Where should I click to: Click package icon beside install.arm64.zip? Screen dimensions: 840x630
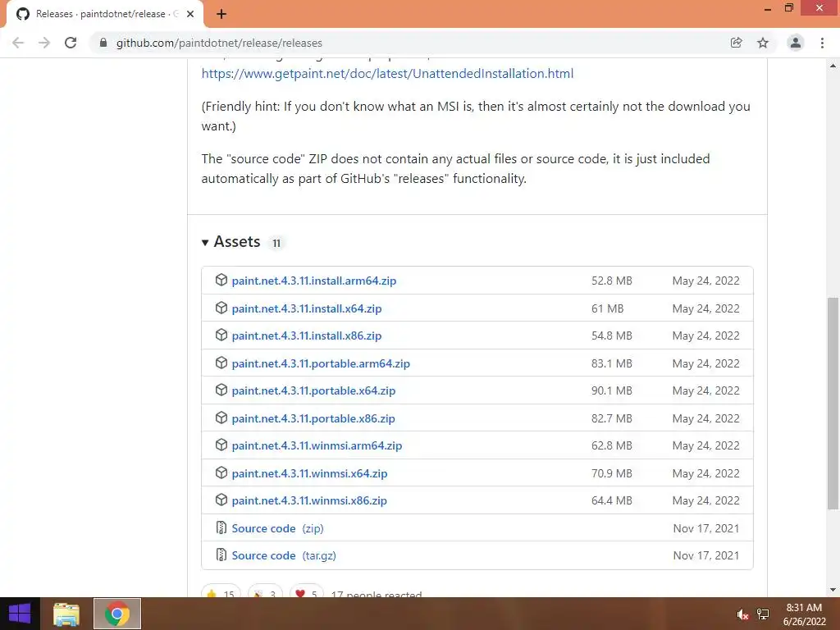pos(221,281)
